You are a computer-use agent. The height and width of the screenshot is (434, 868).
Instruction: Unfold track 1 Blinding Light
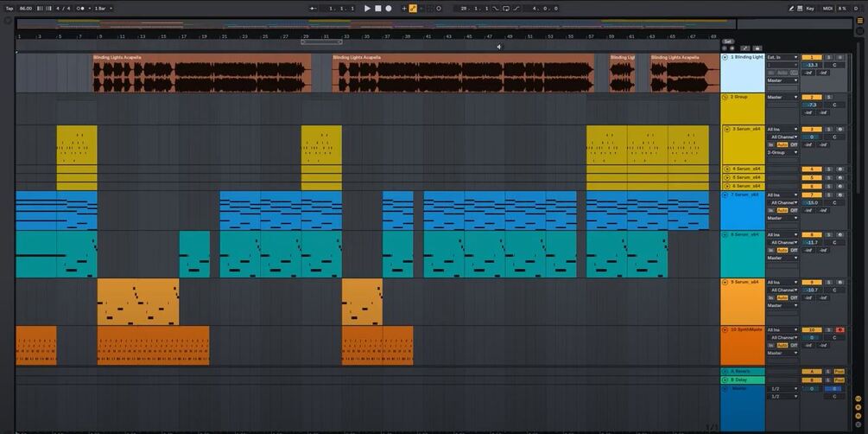point(725,57)
